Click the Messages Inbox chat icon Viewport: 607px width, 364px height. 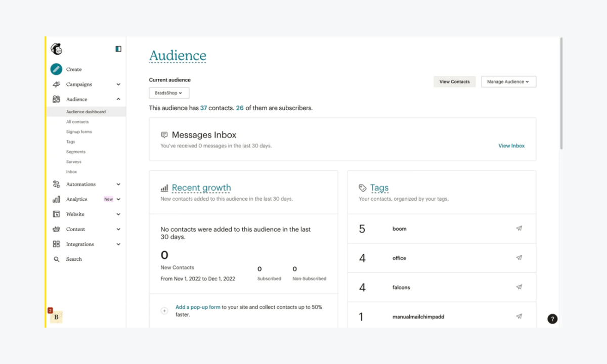[164, 135]
